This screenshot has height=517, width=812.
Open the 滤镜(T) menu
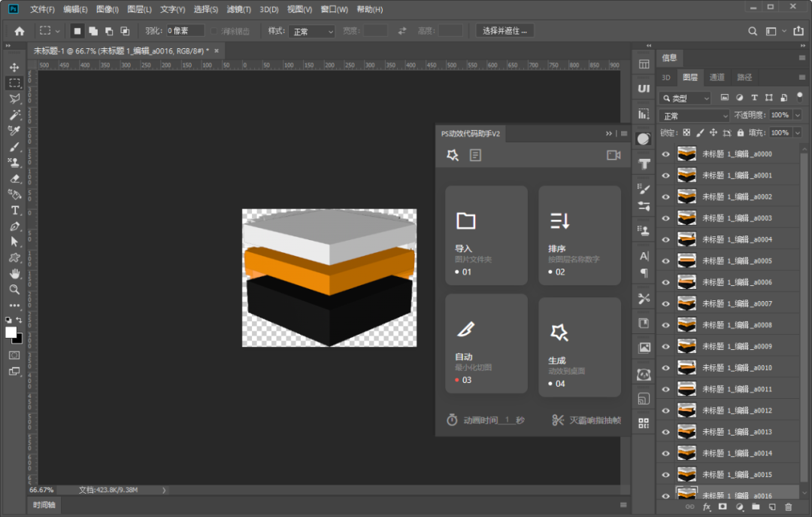click(x=239, y=10)
